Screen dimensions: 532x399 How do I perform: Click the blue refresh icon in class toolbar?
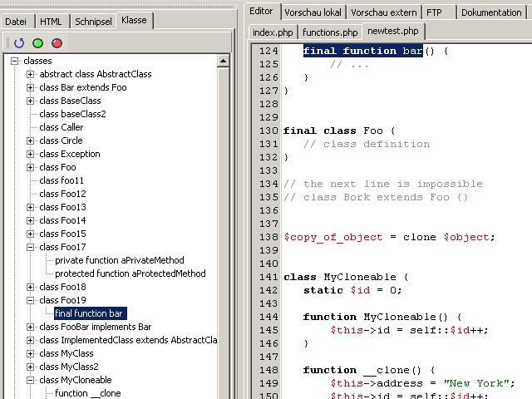(x=18, y=42)
